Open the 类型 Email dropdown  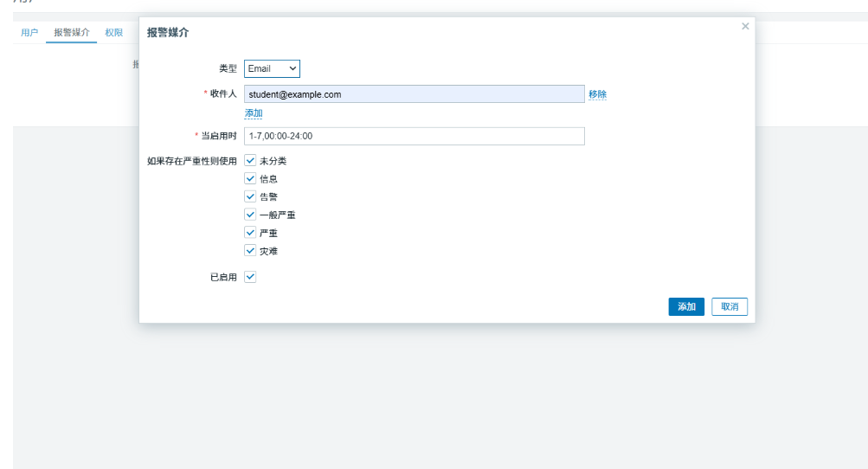272,68
